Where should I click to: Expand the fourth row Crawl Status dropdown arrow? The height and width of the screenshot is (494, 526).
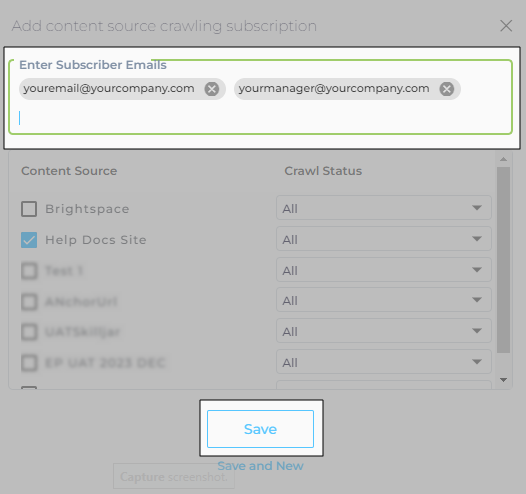coord(477,300)
